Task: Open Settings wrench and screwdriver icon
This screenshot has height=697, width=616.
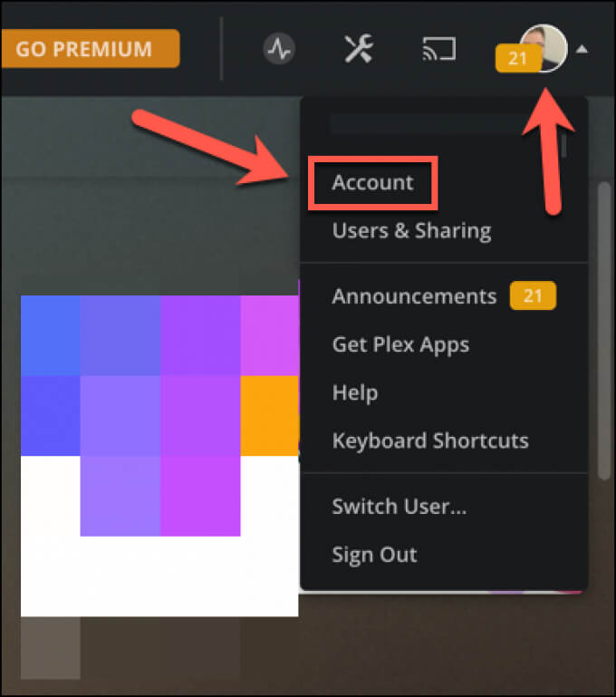Action: [x=359, y=49]
